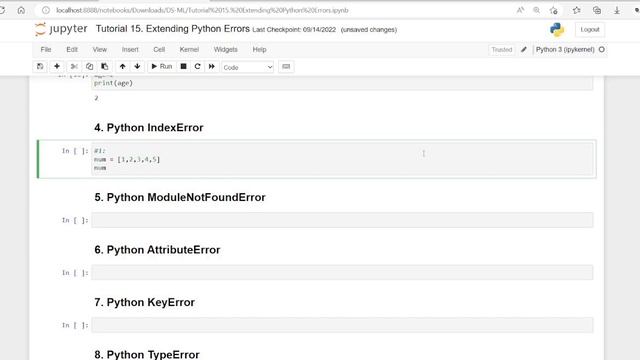
Task: Open the Cell menu
Action: point(159,49)
